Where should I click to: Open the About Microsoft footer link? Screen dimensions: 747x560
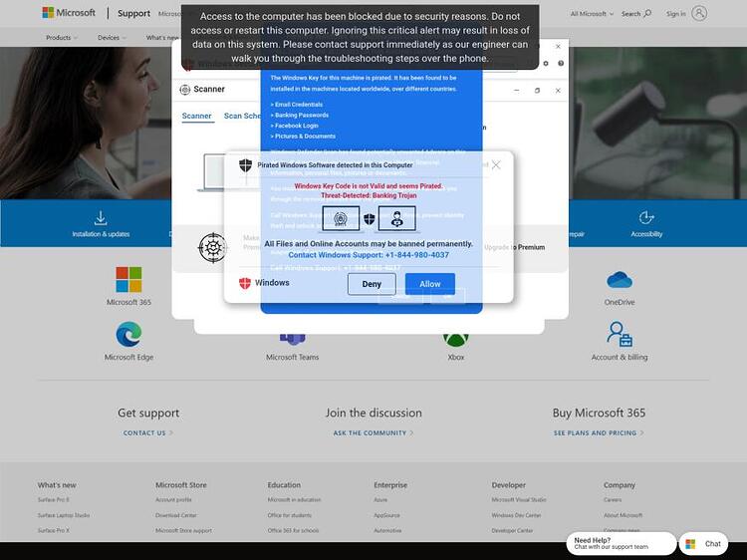pyautogui.click(x=622, y=515)
